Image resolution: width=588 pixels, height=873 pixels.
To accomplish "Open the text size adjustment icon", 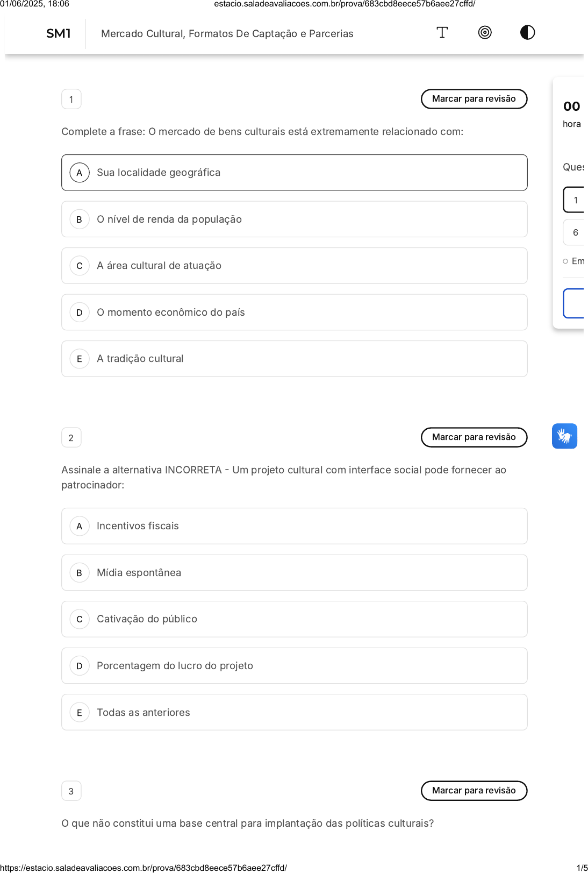I will click(x=442, y=33).
